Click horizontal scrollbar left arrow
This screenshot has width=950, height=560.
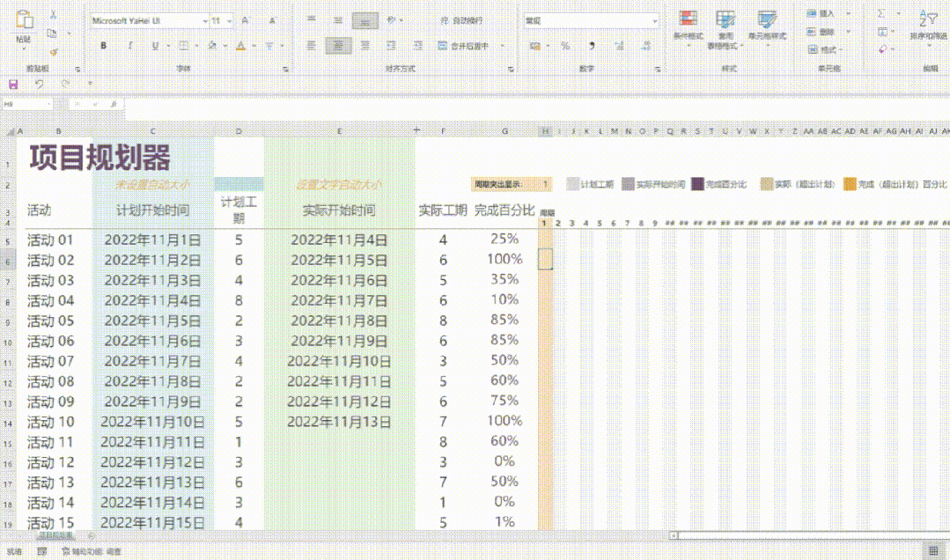point(674,535)
